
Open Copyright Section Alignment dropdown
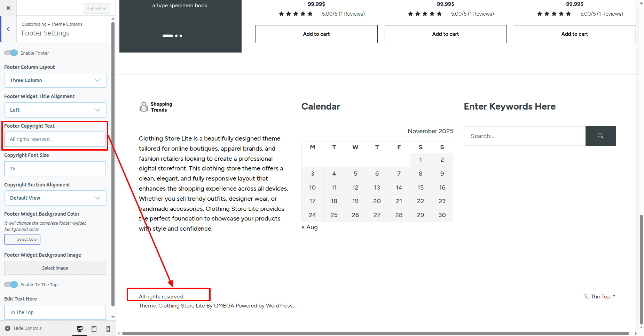(55, 198)
